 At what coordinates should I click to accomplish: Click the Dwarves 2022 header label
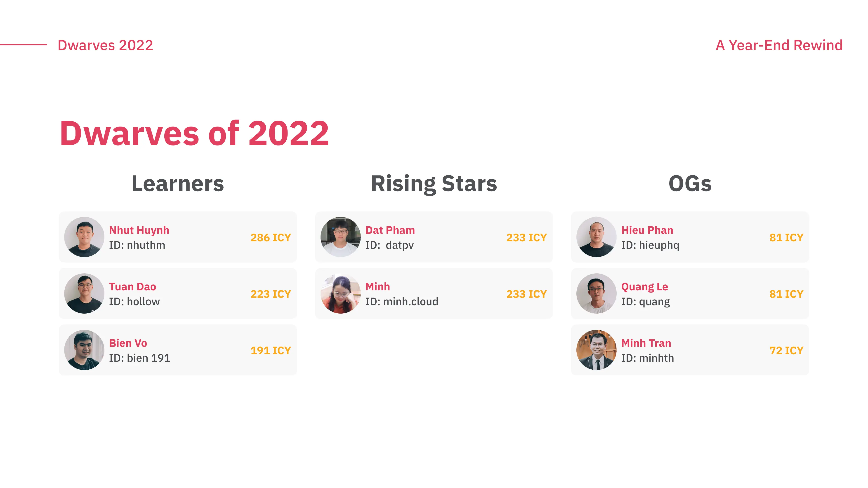106,45
